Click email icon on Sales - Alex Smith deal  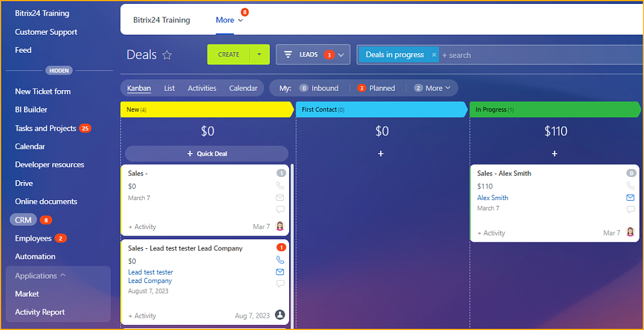click(630, 197)
